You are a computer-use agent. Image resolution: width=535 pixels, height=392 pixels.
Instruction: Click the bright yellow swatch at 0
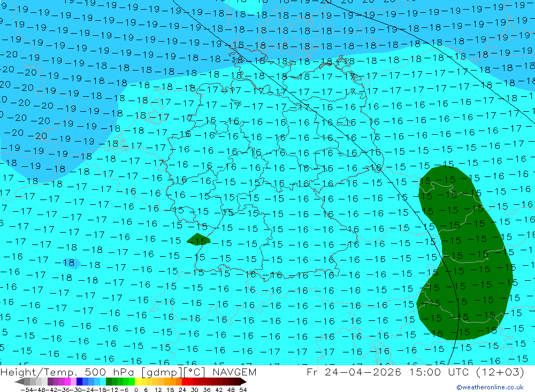pos(138,381)
